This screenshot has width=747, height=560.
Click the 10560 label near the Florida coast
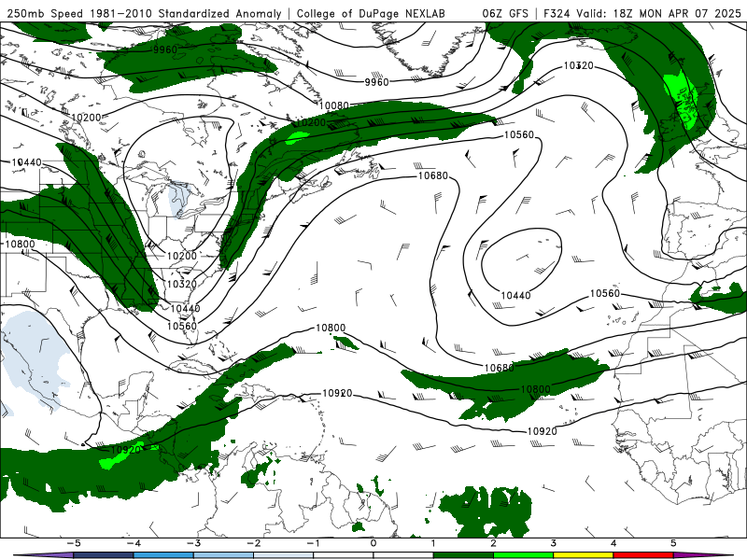[x=182, y=326]
